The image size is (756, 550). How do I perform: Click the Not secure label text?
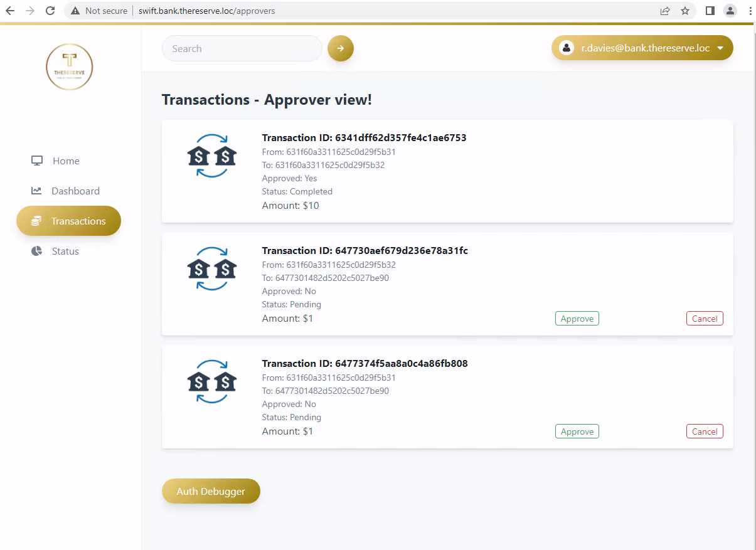point(106,11)
